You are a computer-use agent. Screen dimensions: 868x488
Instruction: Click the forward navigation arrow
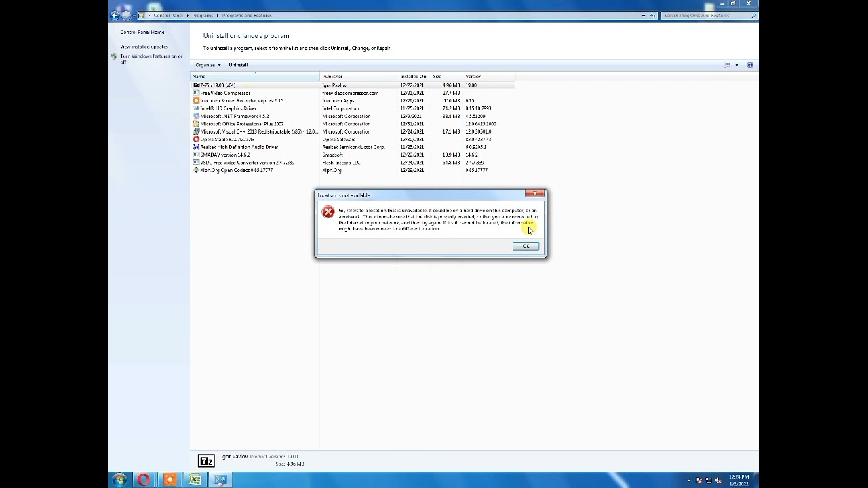pyautogui.click(x=125, y=15)
